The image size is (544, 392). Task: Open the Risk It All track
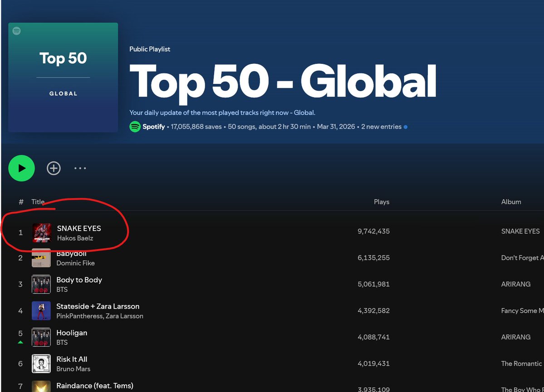click(x=72, y=359)
